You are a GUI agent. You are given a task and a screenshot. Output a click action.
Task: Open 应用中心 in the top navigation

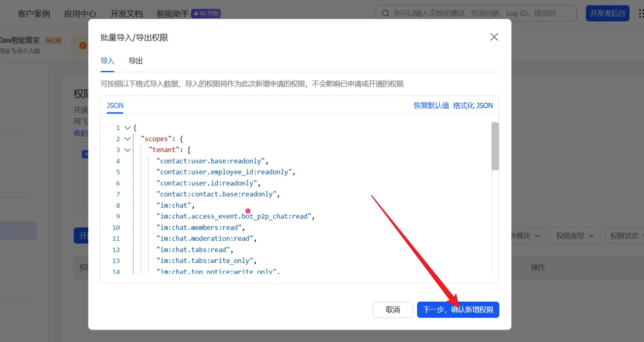[80, 14]
